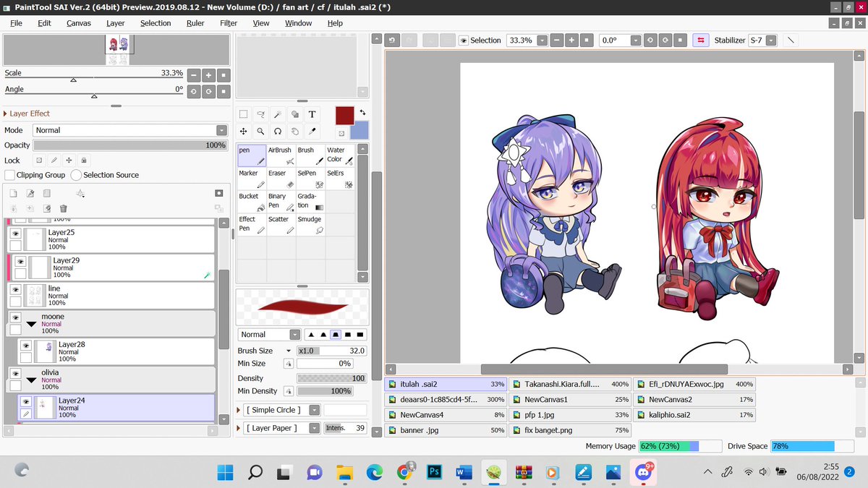Collapse the moone layer folder
868x488 pixels.
pyautogui.click(x=32, y=323)
